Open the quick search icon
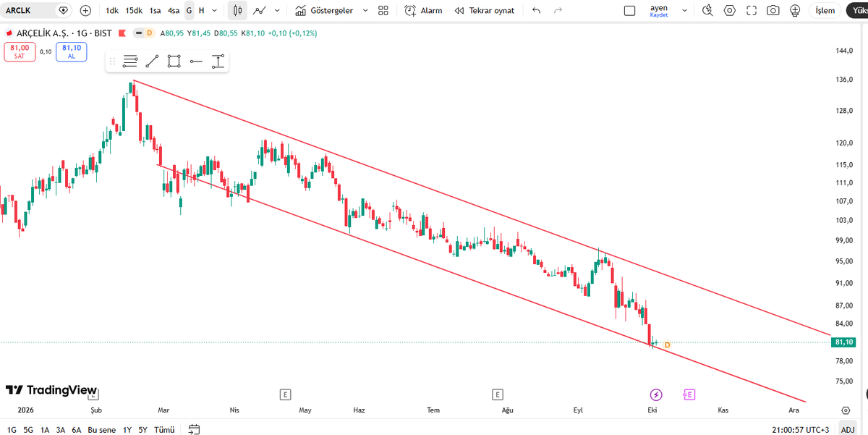The image size is (868, 435). tap(707, 11)
